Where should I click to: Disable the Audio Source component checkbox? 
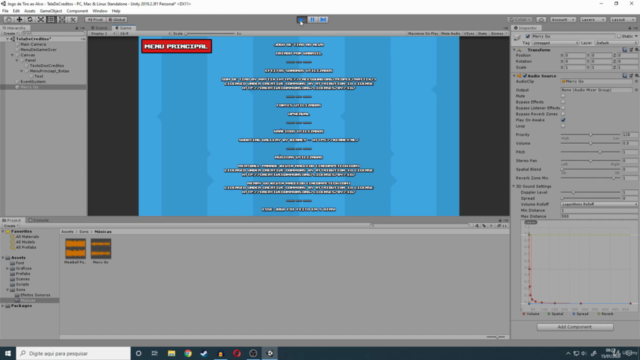[525, 76]
